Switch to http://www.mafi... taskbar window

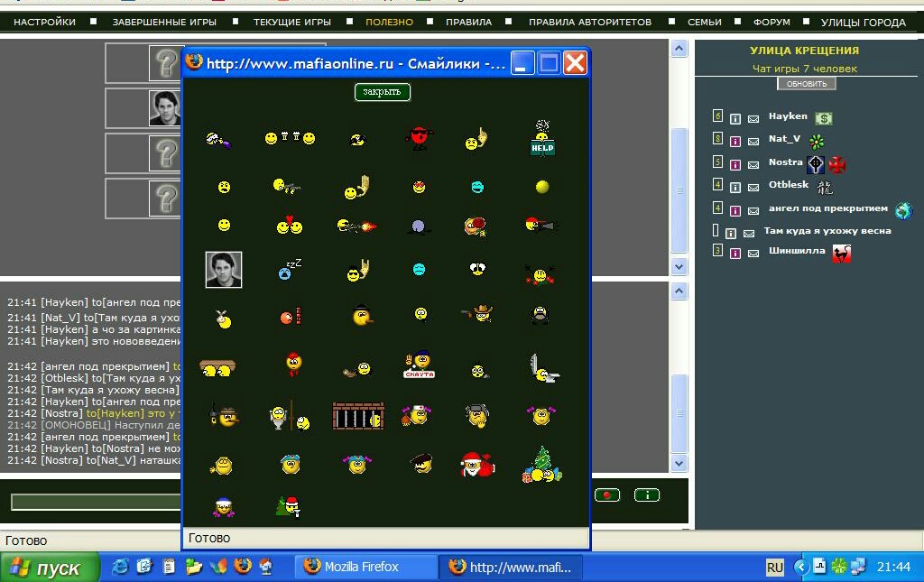tap(511, 567)
